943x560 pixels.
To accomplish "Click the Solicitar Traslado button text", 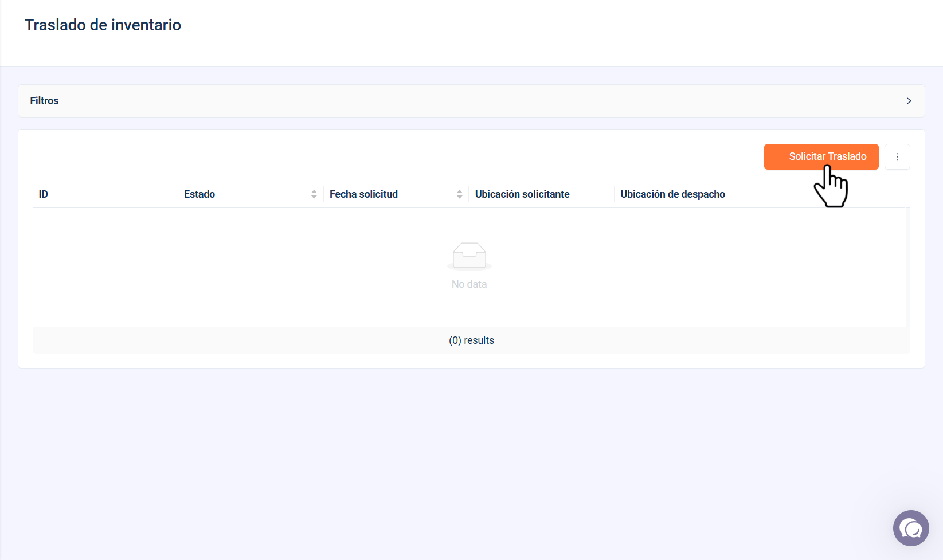I will (827, 156).
